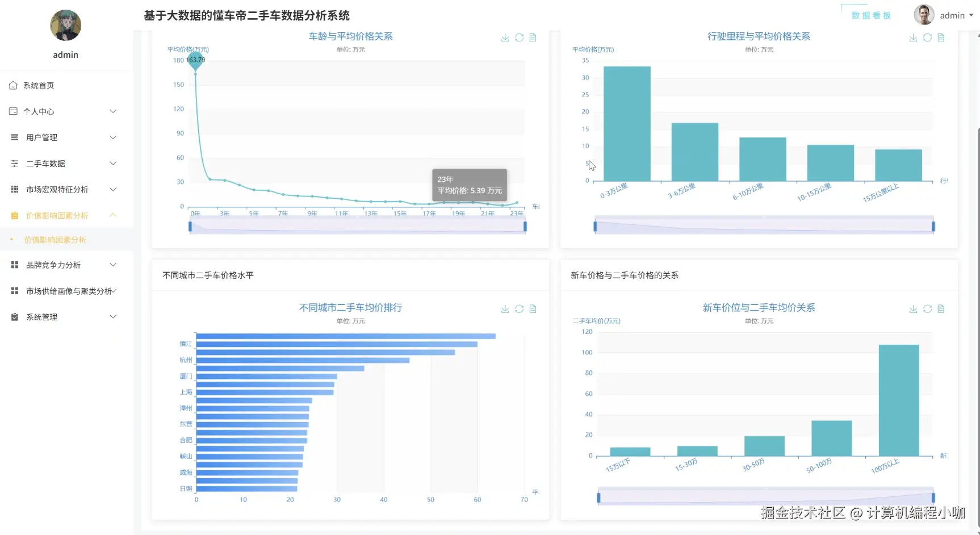Image resolution: width=980 pixels, height=535 pixels.
Task: Click right handle of age chart zoom slider
Action: pyautogui.click(x=525, y=227)
